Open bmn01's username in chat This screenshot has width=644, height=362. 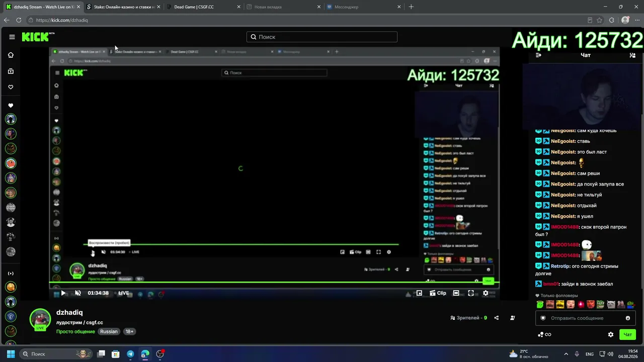pyautogui.click(x=551, y=284)
